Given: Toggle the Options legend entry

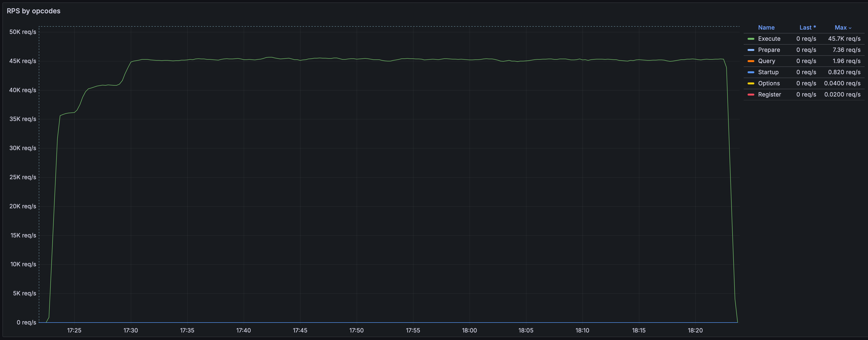Looking at the screenshot, I should (769, 83).
